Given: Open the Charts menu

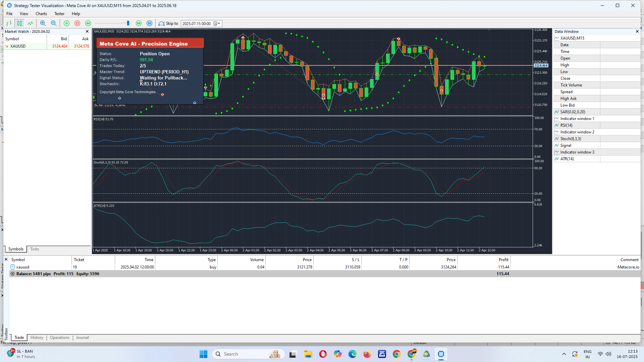Looking at the screenshot, I should 41,14.
